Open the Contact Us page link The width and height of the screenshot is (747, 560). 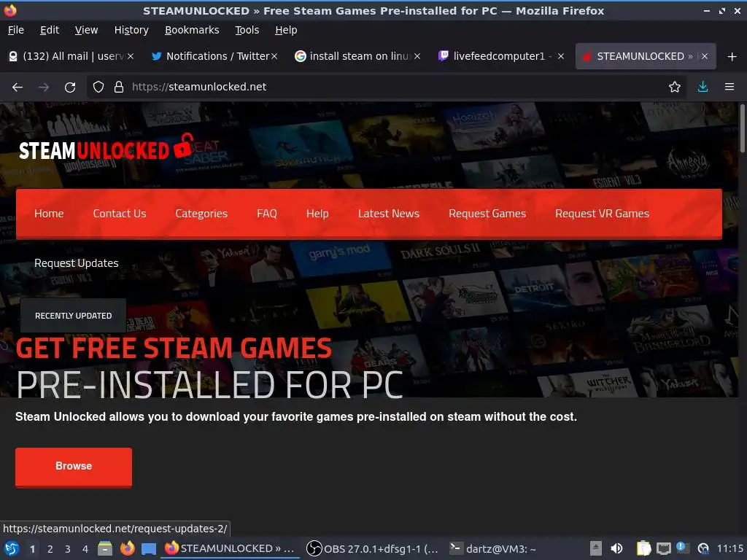tap(120, 214)
